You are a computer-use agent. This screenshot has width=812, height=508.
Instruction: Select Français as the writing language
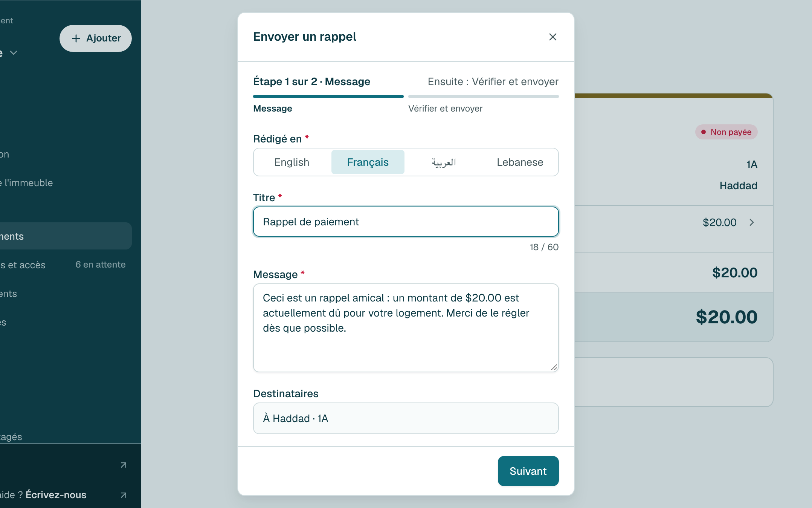click(368, 162)
